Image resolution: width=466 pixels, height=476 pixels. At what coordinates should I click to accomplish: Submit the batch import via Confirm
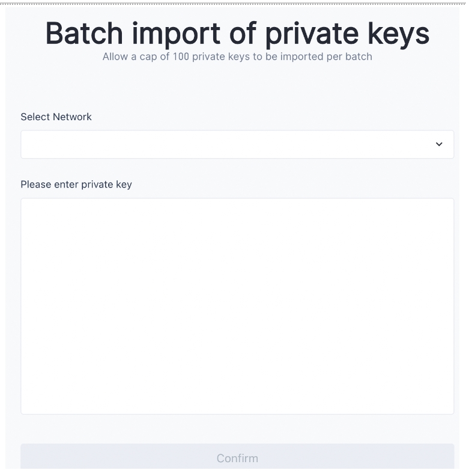click(x=237, y=458)
